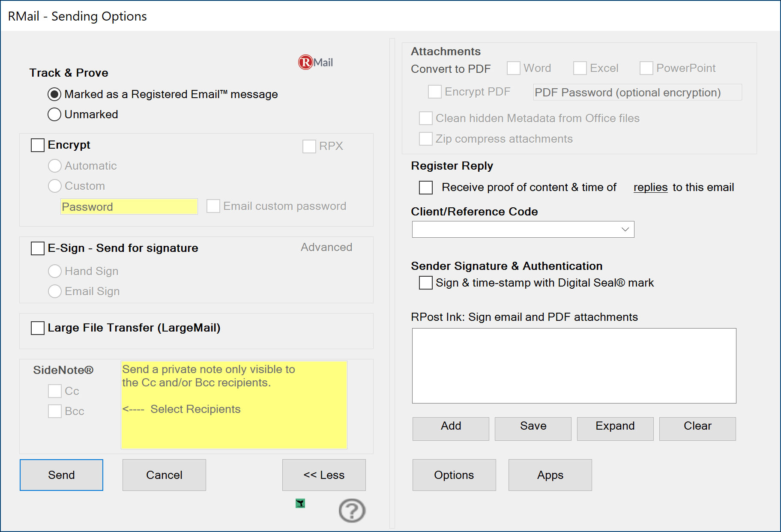The width and height of the screenshot is (781, 532).
Task: Enable Receive proof of content checkbox
Action: click(x=426, y=188)
